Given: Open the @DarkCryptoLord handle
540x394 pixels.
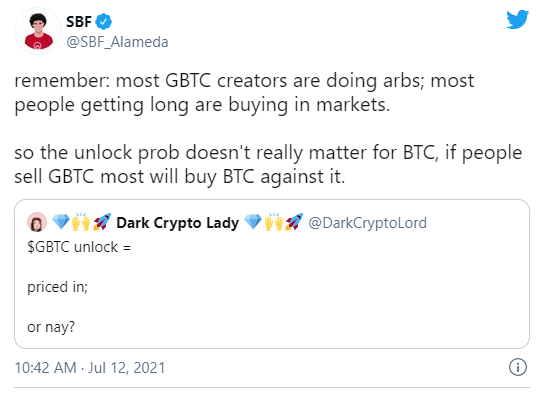Looking at the screenshot, I should (x=367, y=223).
